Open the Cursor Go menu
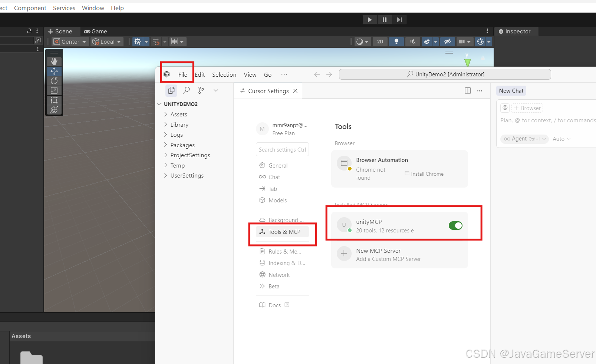The image size is (596, 364). point(268,75)
